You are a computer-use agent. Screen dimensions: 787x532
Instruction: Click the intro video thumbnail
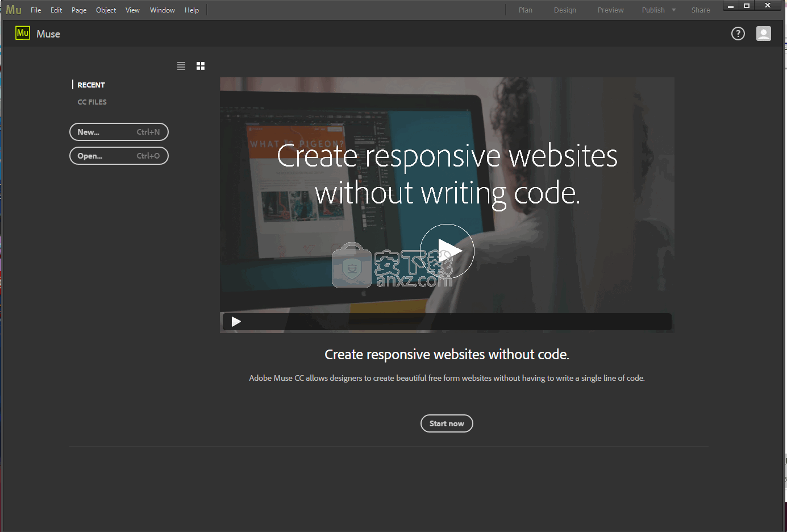(x=447, y=205)
